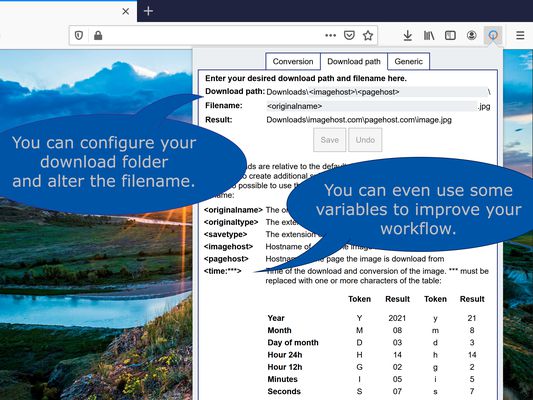This screenshot has height=400, width=533.
Task: Bookmark this page with star icon
Action: [368, 35]
